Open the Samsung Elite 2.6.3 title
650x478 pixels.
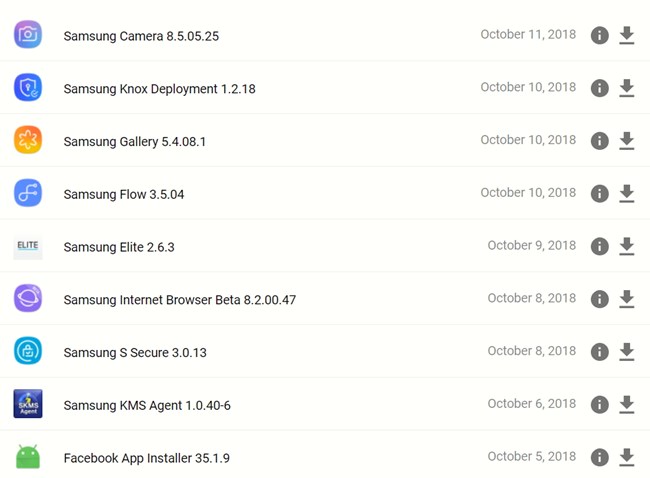click(x=119, y=247)
